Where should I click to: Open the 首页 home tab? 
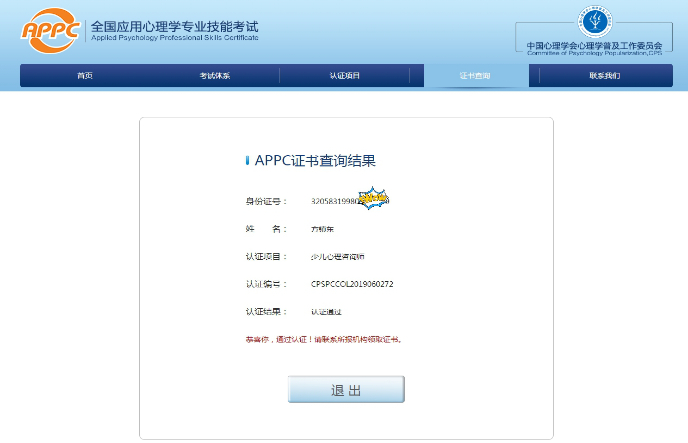tap(85, 76)
